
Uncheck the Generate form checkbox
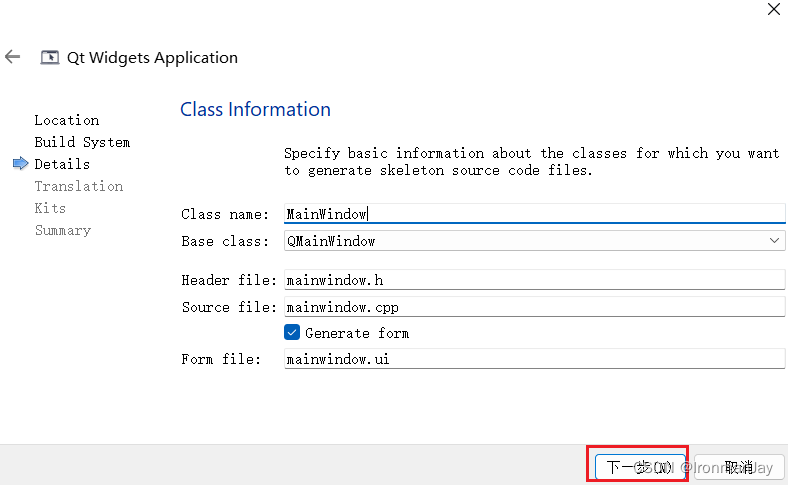pyautogui.click(x=292, y=332)
